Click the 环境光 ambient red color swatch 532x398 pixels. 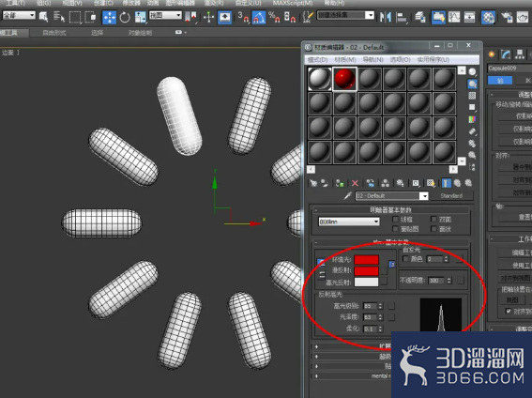[x=367, y=260]
